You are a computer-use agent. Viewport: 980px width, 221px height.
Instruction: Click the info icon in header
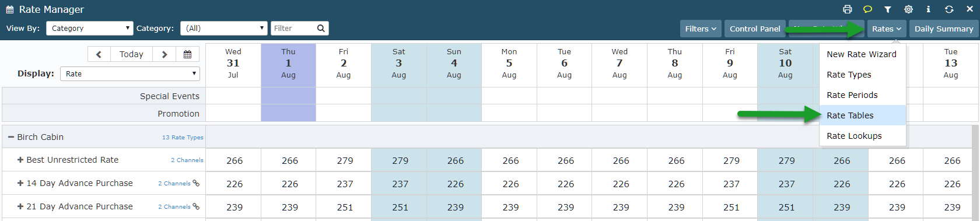pos(928,9)
